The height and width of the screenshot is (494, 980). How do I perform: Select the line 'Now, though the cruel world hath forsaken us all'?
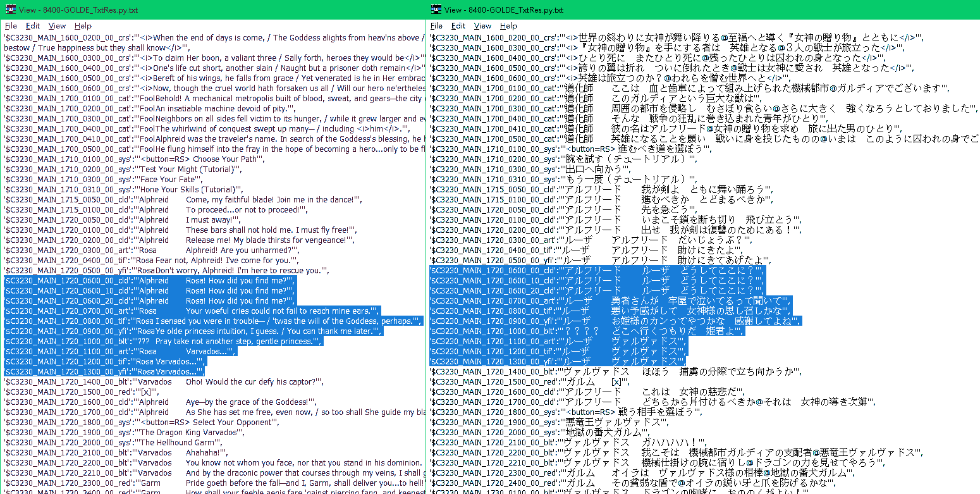214,89
